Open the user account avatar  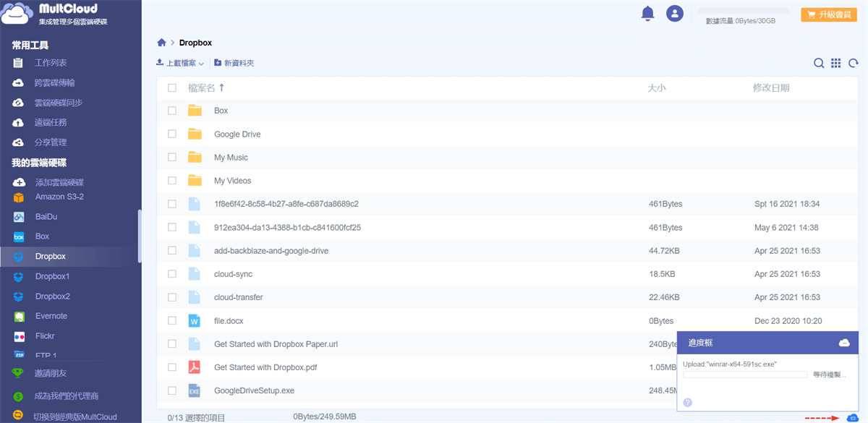(x=675, y=13)
